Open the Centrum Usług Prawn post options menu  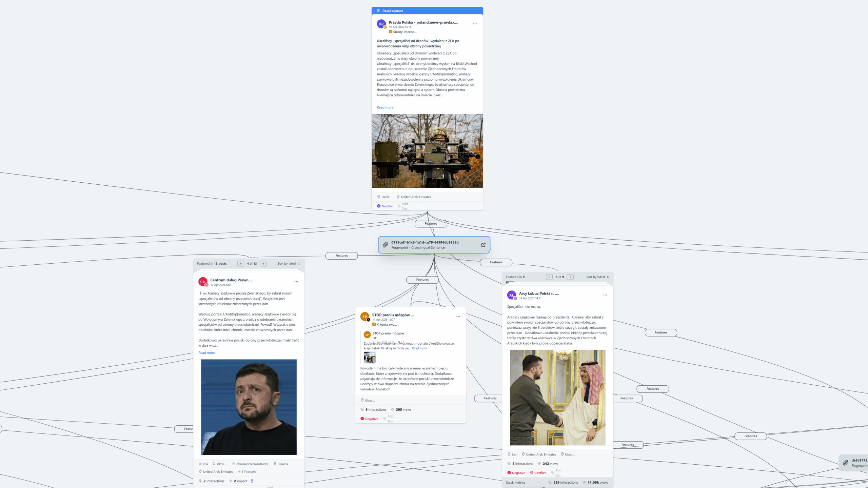coord(296,282)
